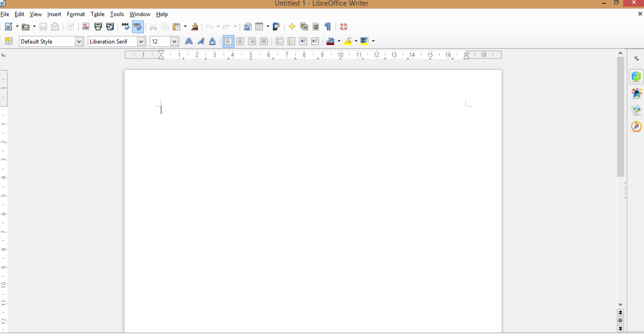644x334 pixels.
Task: Toggle automatic spellchecking
Action: click(137, 26)
